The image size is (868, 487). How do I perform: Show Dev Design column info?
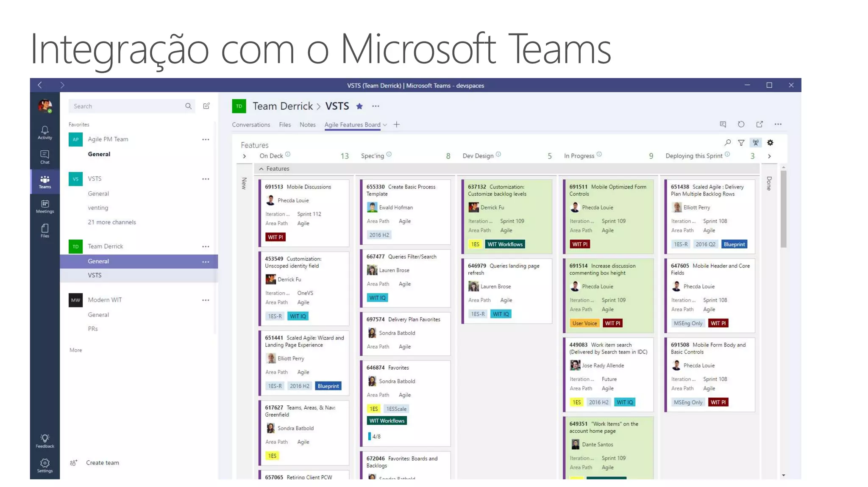coord(498,155)
